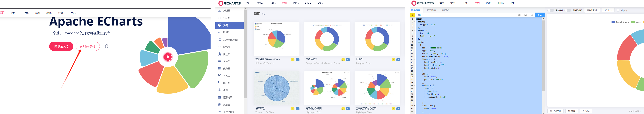Open 柱状图 bar chart category in sidebar
Viewport: 644px width, 114px height.
[x=229, y=18]
